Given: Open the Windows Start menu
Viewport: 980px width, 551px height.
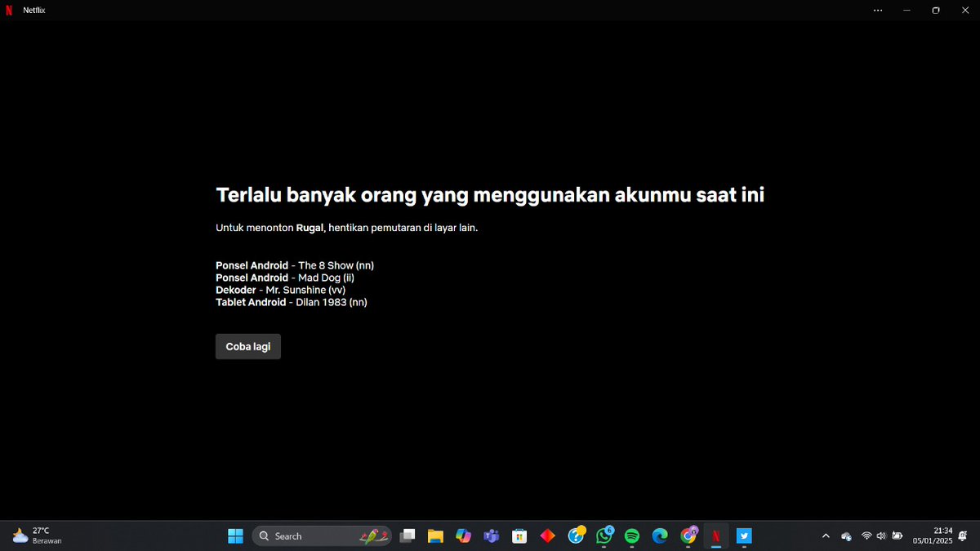Looking at the screenshot, I should click(235, 536).
